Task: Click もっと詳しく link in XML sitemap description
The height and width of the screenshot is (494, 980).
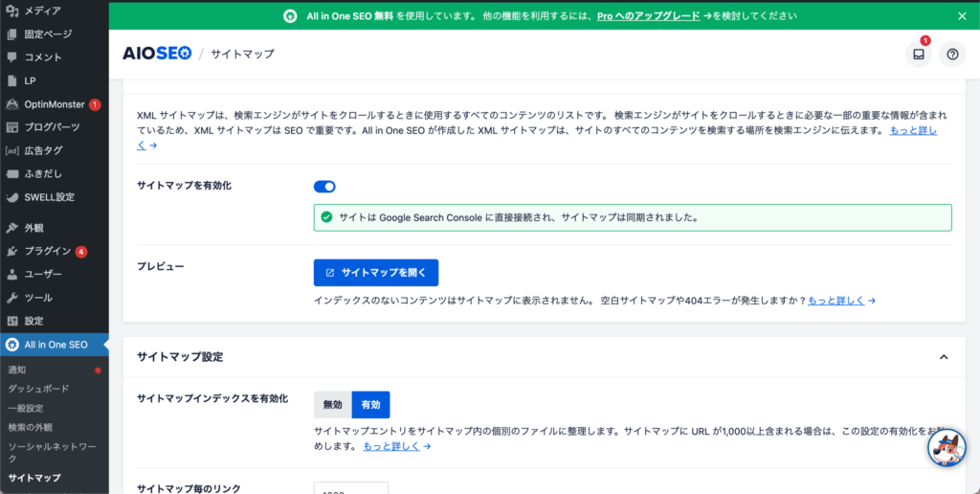Action: pos(913,131)
